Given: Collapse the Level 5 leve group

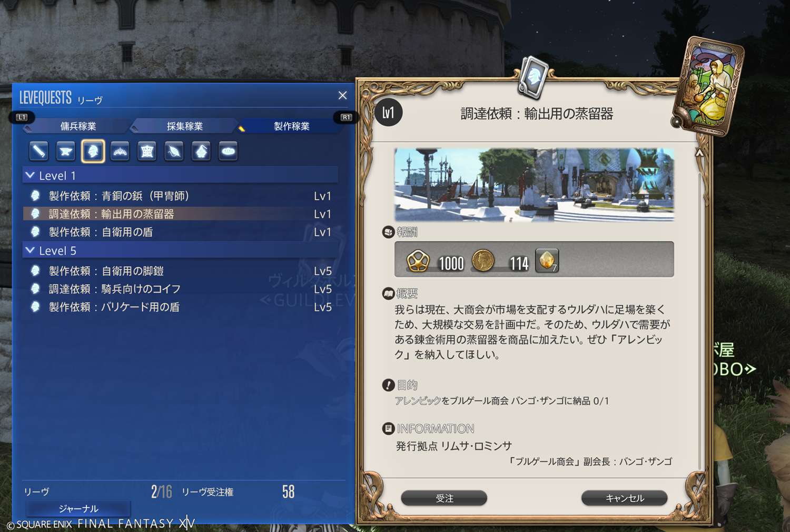Looking at the screenshot, I should tap(31, 250).
